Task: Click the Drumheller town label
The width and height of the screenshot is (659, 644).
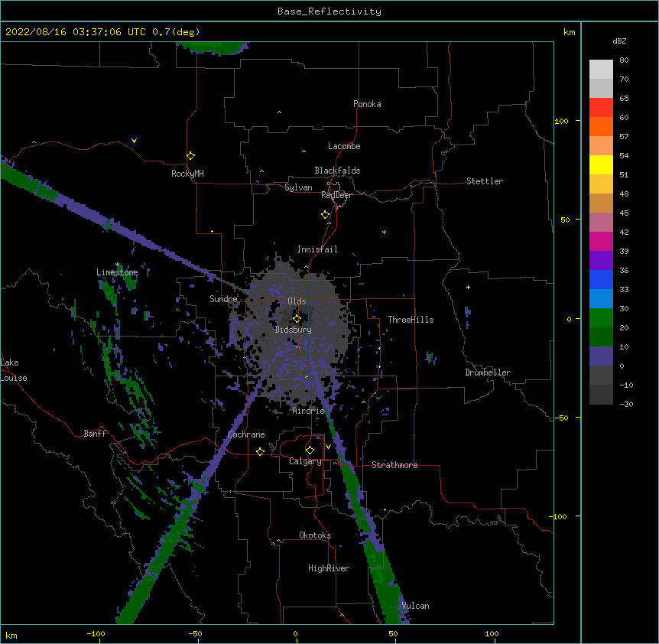Action: pyautogui.click(x=488, y=372)
